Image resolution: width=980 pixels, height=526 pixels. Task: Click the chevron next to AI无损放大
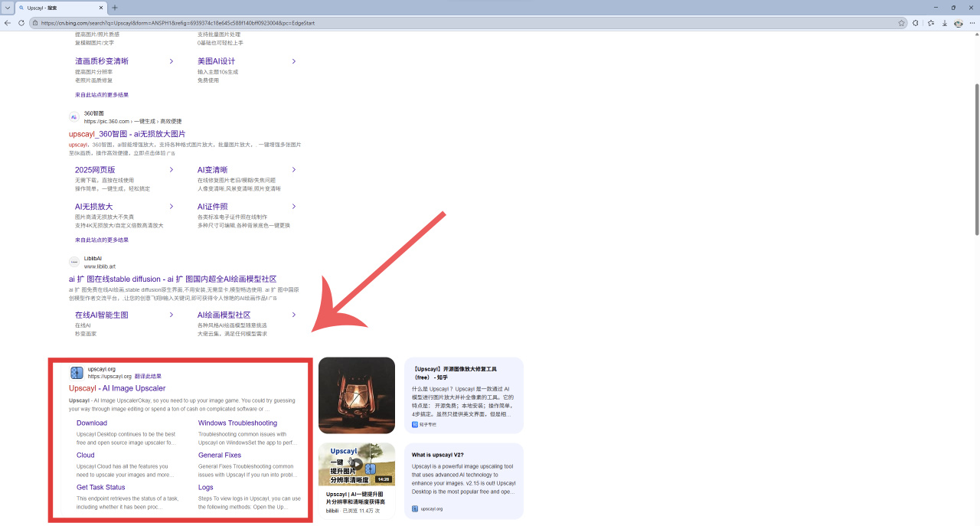click(x=171, y=207)
